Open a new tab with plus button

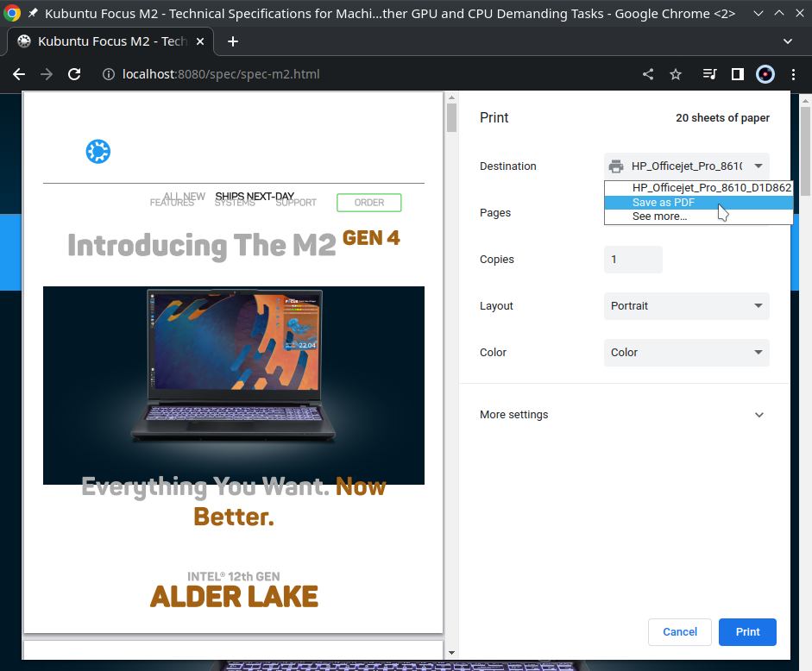pos(233,41)
